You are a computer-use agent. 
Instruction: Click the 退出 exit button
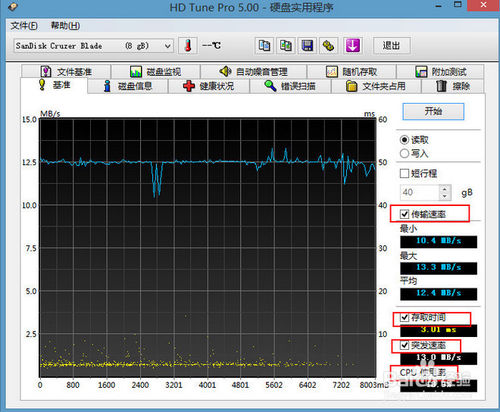pos(391,45)
